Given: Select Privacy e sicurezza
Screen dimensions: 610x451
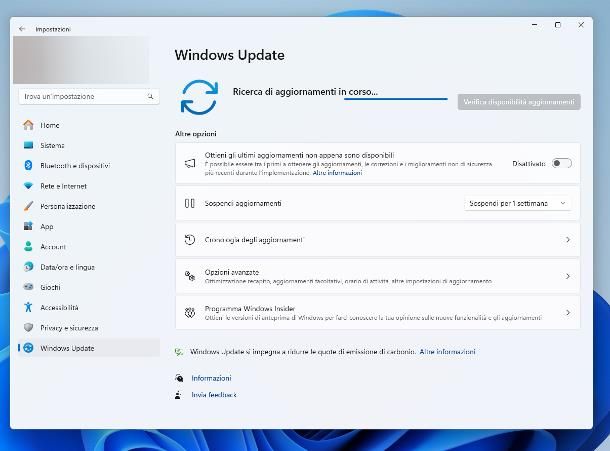Looking at the screenshot, I should click(x=89, y=328).
